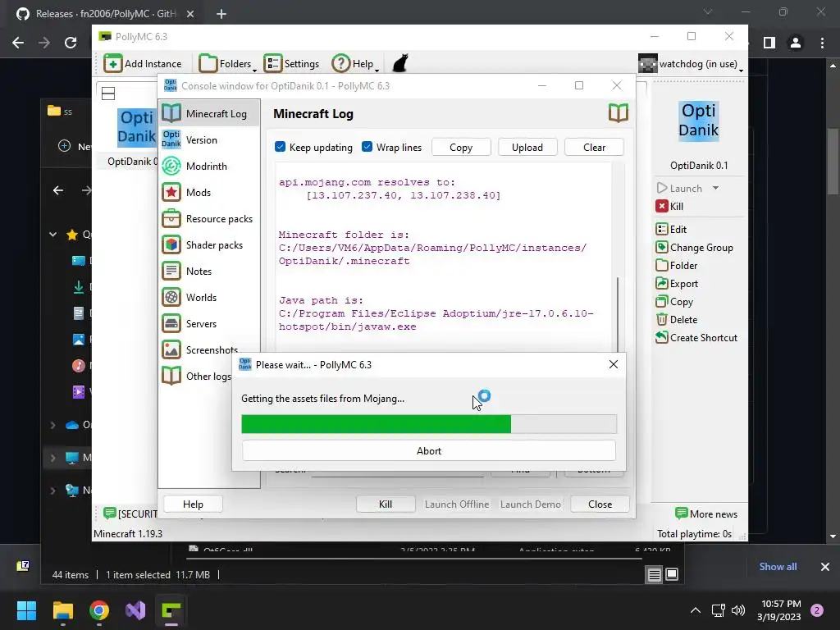Clear the Minecraft log
The image size is (840, 630).
coord(594,148)
